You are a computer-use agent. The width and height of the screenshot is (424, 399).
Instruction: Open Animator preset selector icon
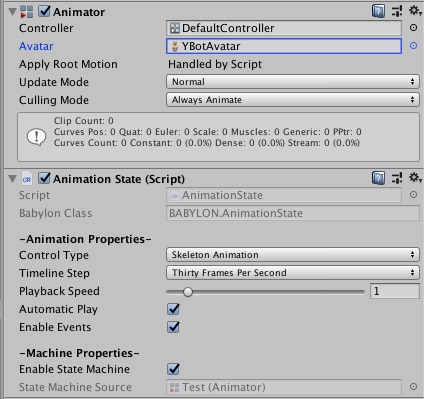pos(397,11)
